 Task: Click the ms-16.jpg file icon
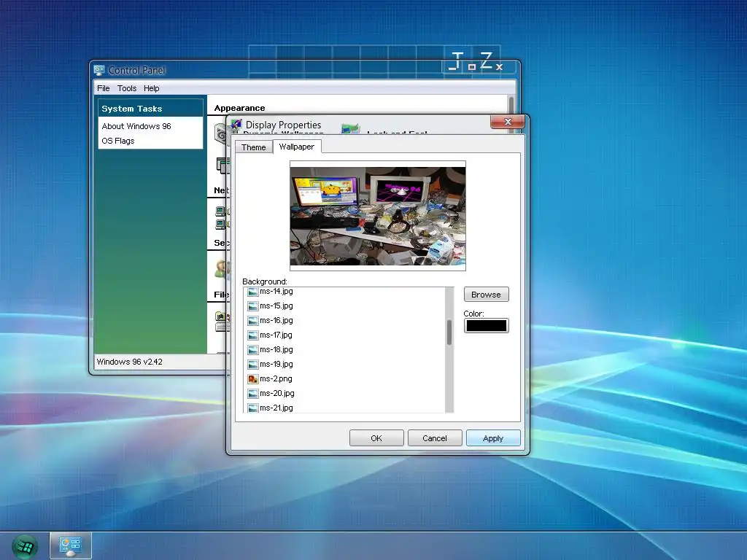tap(252, 321)
